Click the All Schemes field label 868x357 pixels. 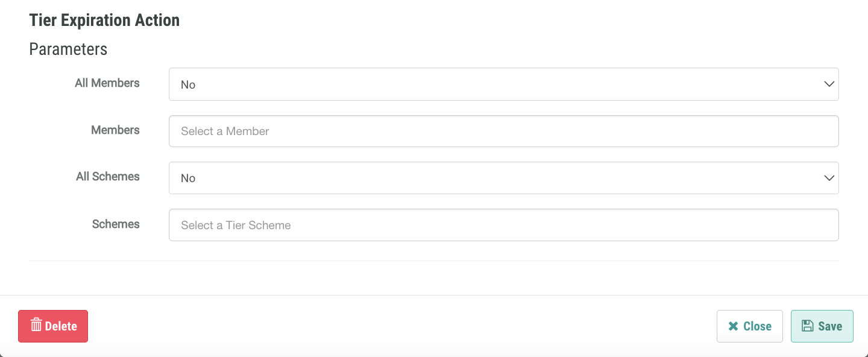tap(108, 177)
